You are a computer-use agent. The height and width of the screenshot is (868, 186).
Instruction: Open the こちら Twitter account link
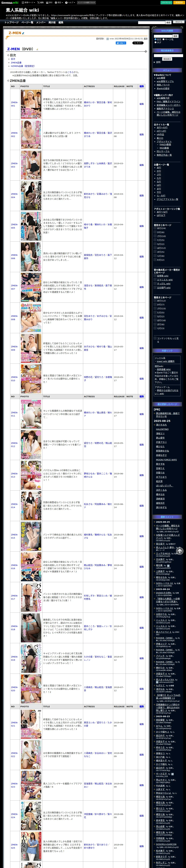(70, 72)
